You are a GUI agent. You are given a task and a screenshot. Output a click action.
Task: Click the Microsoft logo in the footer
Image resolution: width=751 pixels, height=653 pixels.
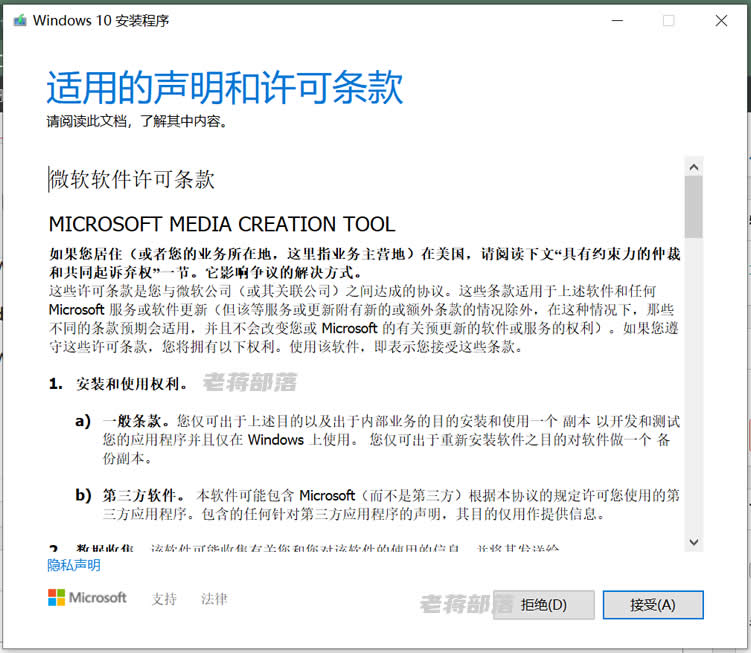(x=87, y=597)
